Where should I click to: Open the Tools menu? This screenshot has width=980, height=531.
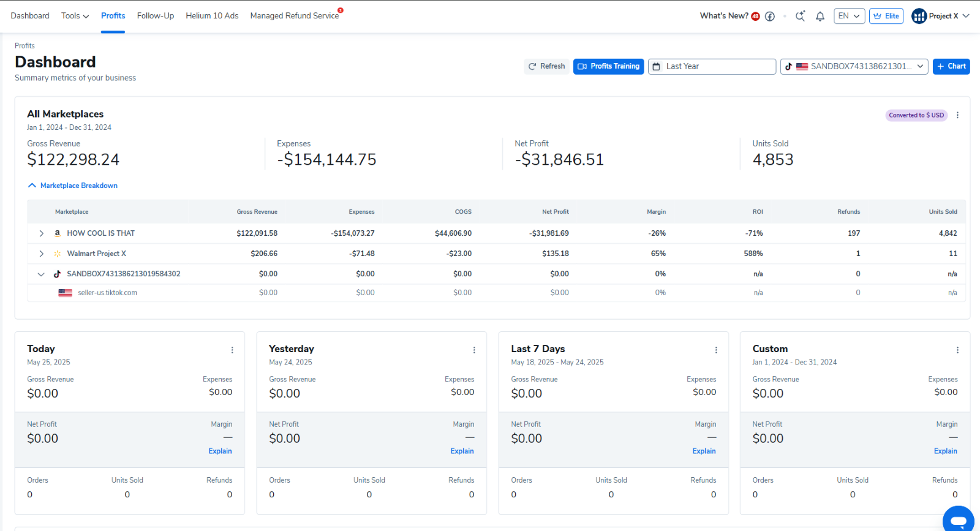75,16
